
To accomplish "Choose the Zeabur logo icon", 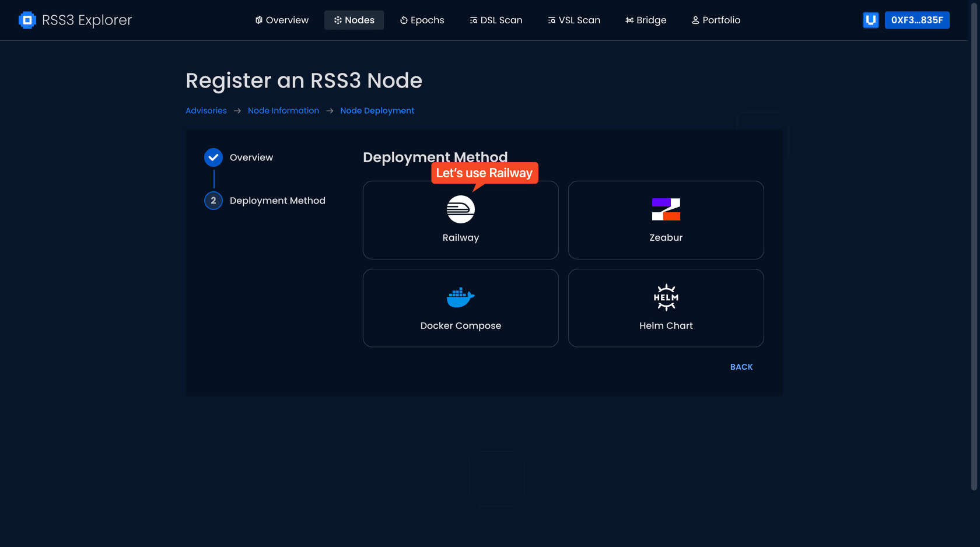I will pyautogui.click(x=666, y=209).
